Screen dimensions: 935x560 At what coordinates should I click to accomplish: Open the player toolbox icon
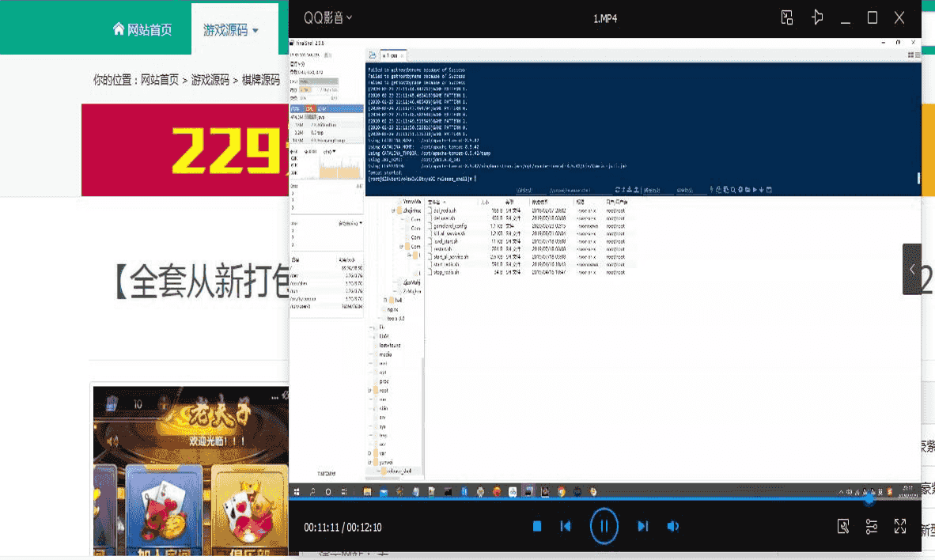click(842, 526)
